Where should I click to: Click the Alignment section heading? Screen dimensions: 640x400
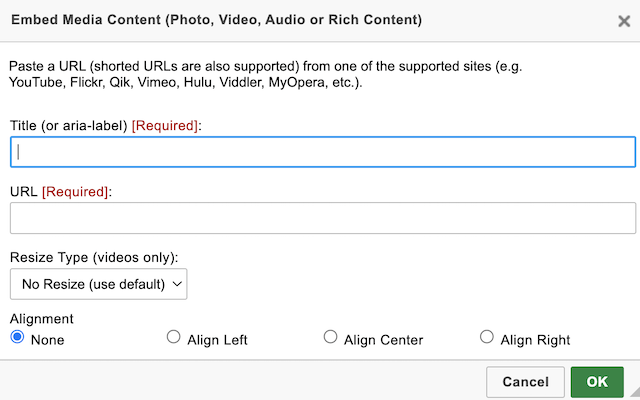(x=41, y=319)
